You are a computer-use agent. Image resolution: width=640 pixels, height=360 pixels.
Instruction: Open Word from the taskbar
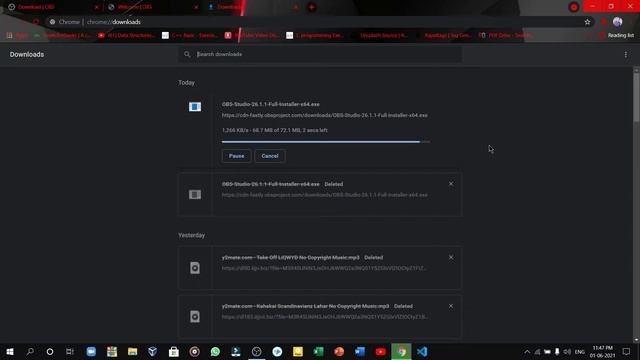point(360,351)
